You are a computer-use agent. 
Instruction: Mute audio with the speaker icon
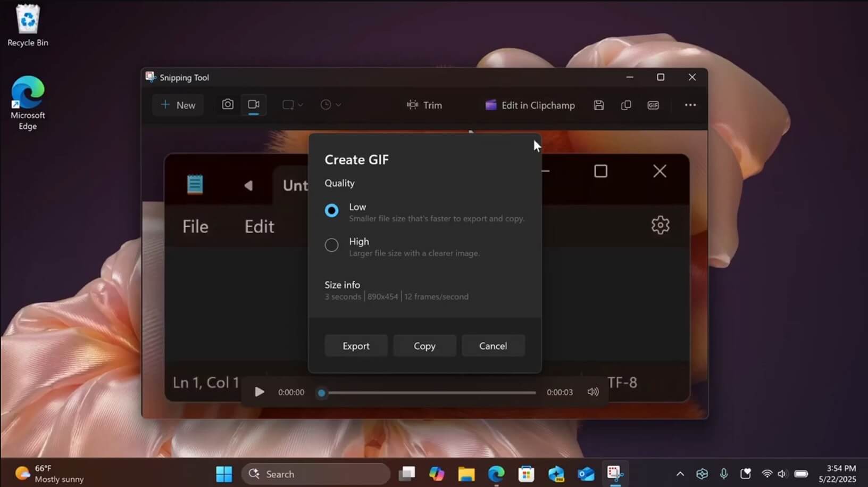[x=592, y=392]
